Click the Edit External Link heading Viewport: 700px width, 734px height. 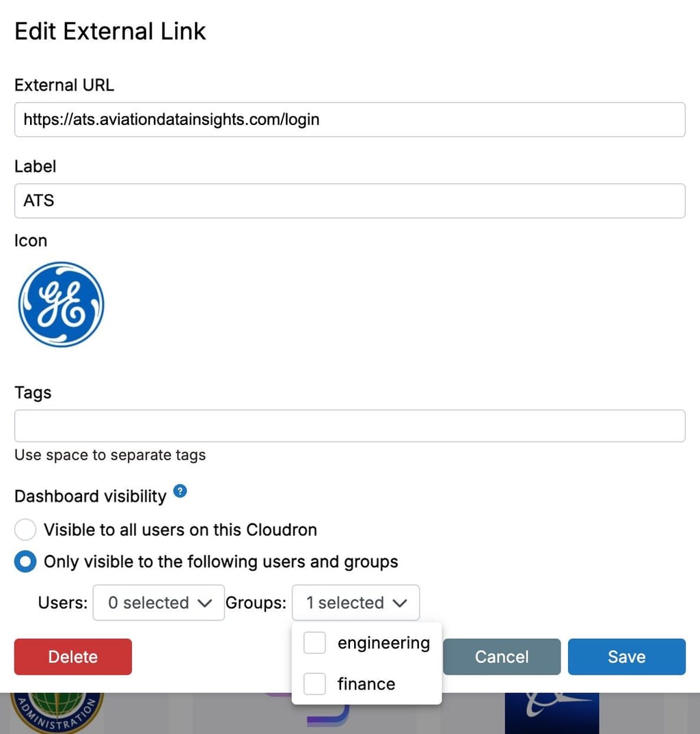coord(110,31)
